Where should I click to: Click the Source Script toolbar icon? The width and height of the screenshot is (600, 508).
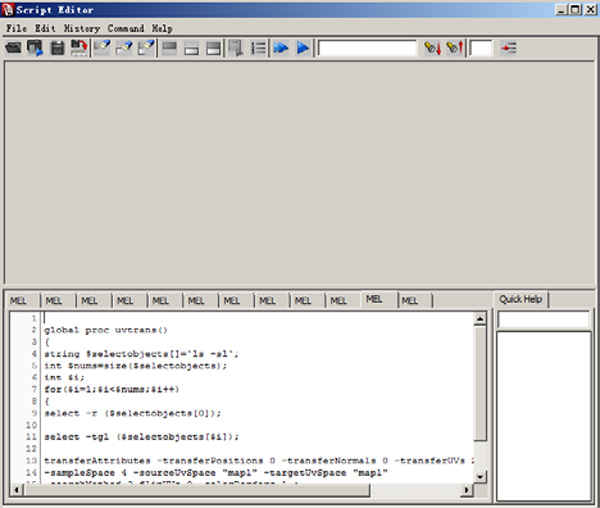(x=35, y=48)
